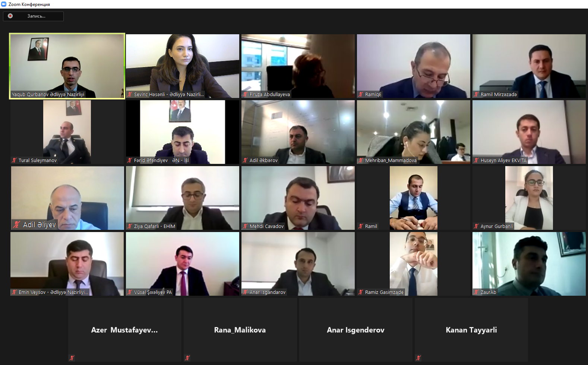Select Vüsal Şıxəliyev PA video tile
The width and height of the screenshot is (588, 365).
point(183,264)
